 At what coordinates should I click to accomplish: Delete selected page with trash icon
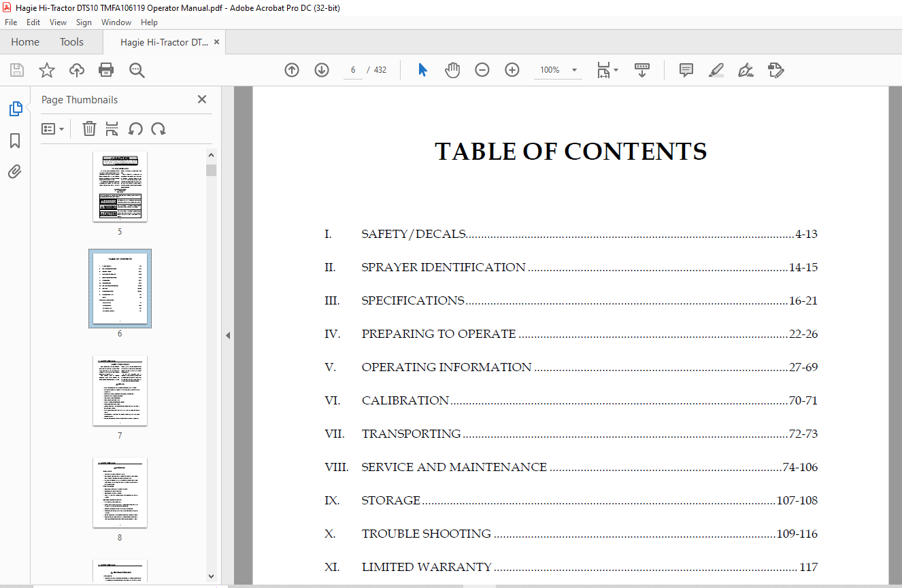(x=89, y=128)
